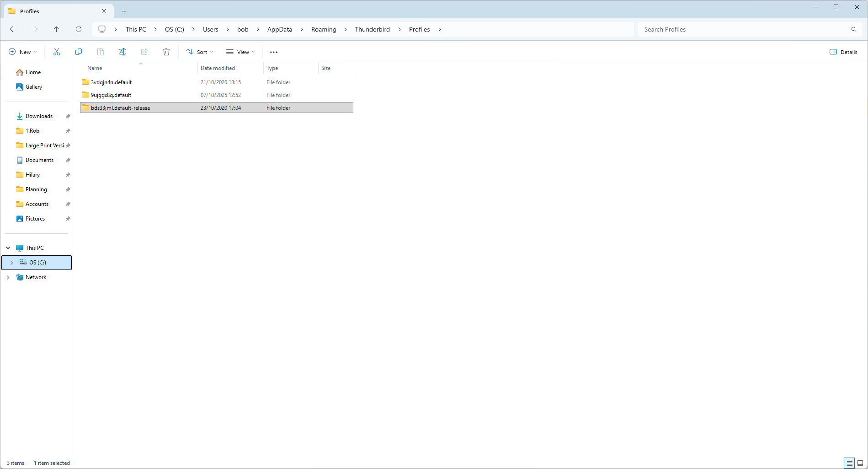868x469 pixels.
Task: Expand chevron after Users in address bar
Action: coord(228,29)
